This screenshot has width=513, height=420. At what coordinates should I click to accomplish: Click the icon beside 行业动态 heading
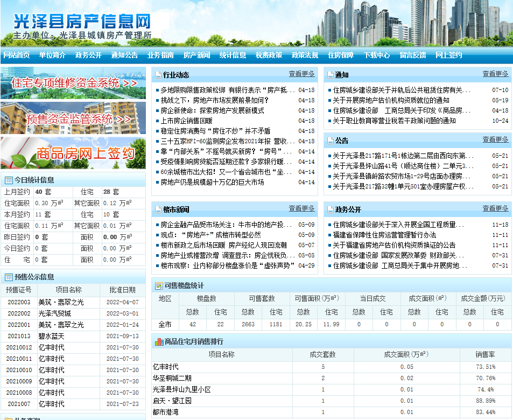point(158,75)
